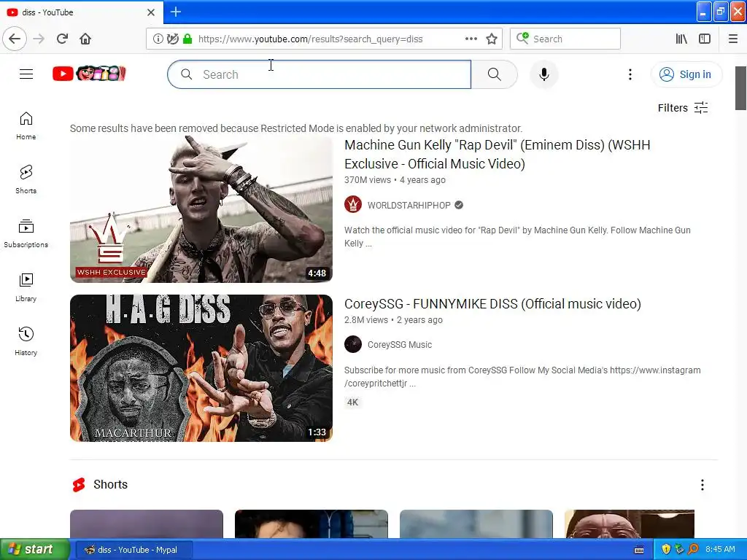Image resolution: width=747 pixels, height=560 pixels.
Task: Click the browser home icon
Action: 85,39
